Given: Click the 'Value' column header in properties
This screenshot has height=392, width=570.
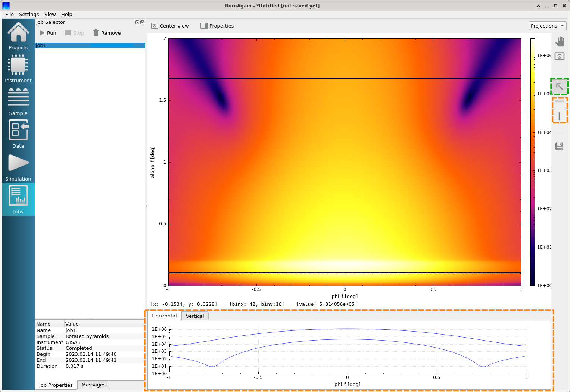Looking at the screenshot, I should 104,324.
